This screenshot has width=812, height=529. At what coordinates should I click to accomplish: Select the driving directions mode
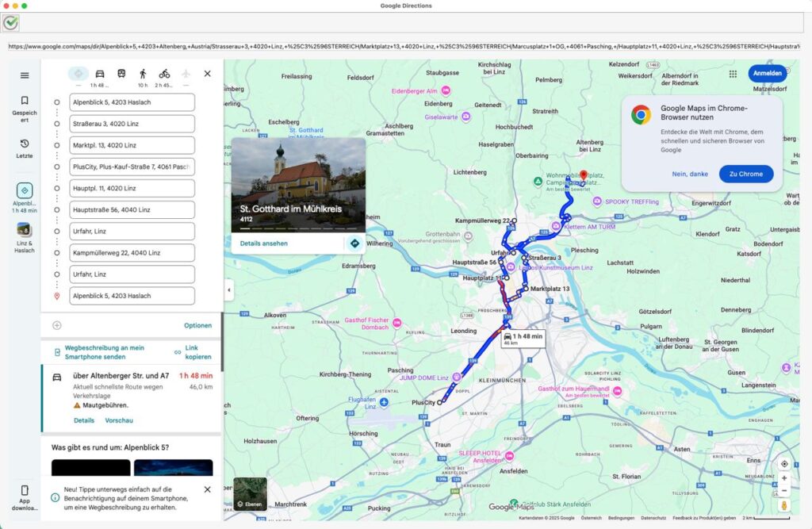(100, 73)
